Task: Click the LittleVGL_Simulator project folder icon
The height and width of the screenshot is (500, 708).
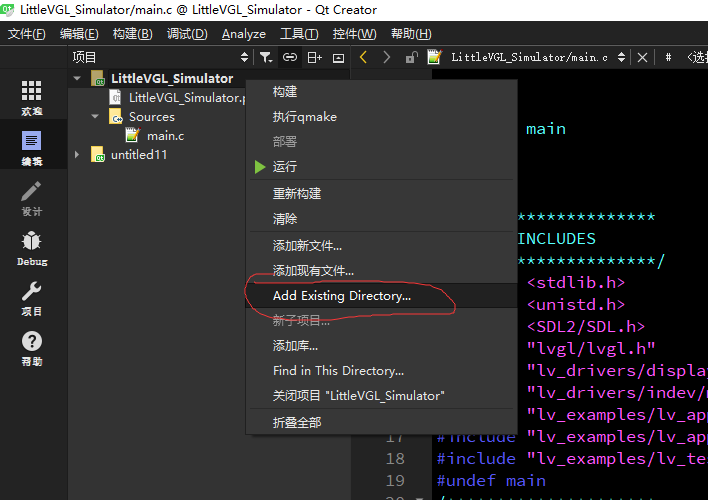Action: [x=98, y=79]
